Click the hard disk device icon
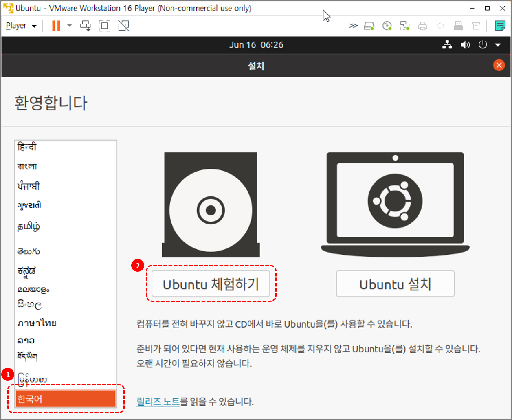Viewport: 512px width, 420px height. (x=369, y=26)
